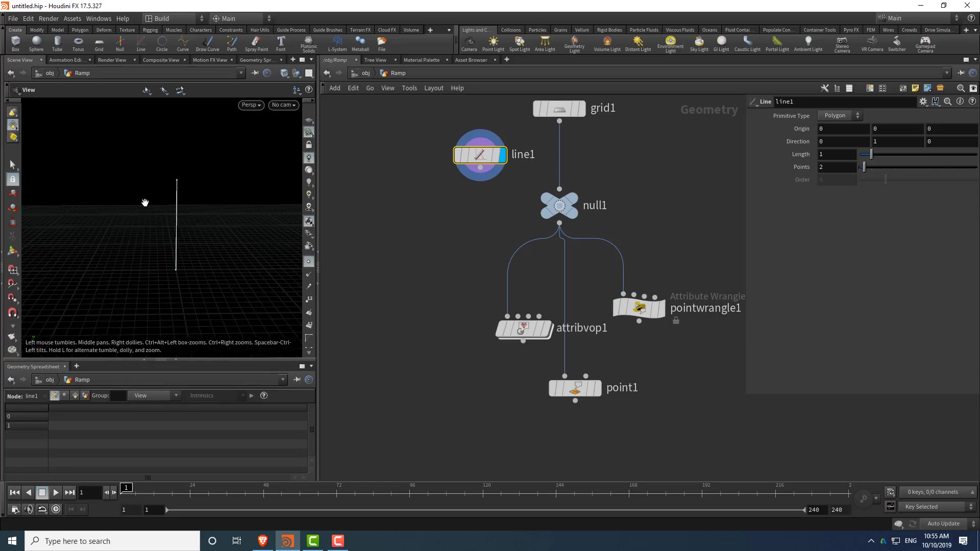This screenshot has width=980, height=551.
Task: Toggle secure selection lock in viewport toolbar
Action: pos(13,179)
